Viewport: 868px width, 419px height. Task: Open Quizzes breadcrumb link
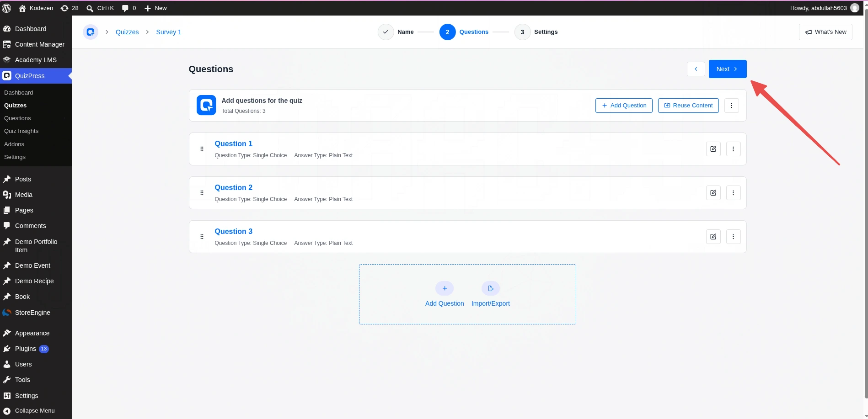click(127, 32)
